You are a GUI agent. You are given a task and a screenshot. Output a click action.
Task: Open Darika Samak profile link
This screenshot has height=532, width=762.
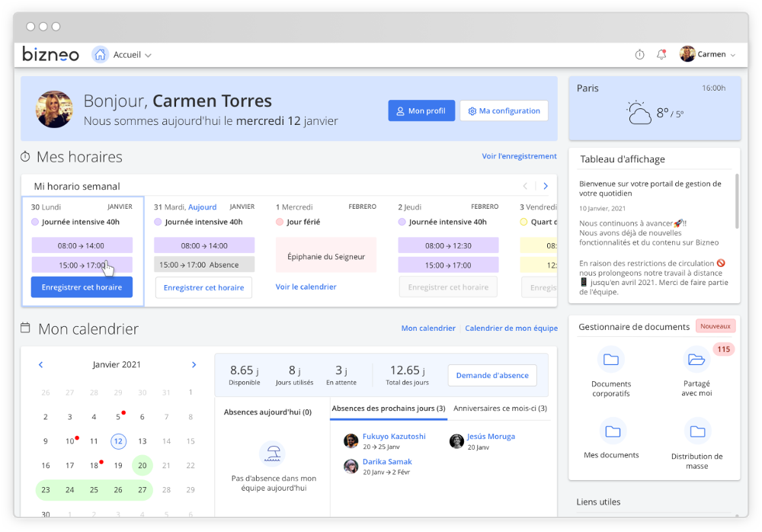(x=387, y=462)
